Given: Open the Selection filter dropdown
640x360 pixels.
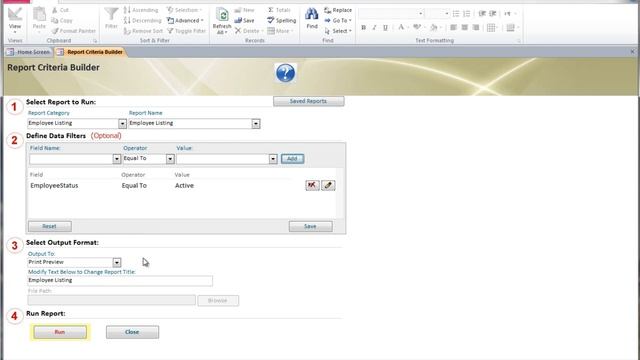Looking at the screenshot, I should pyautogui.click(x=184, y=10).
